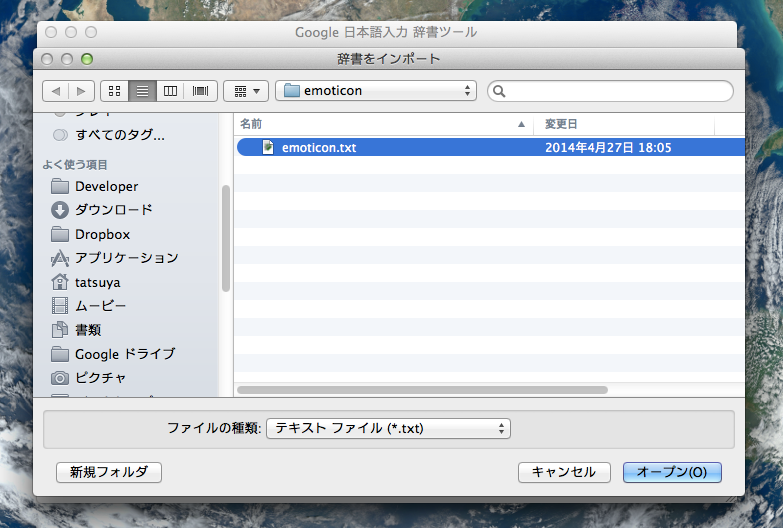Switch to Cover Flow view

pyautogui.click(x=201, y=91)
